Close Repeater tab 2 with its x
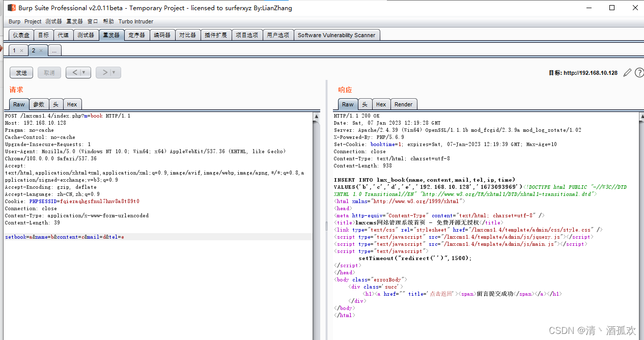Viewport: 644px width, 340px height. coord(41,51)
